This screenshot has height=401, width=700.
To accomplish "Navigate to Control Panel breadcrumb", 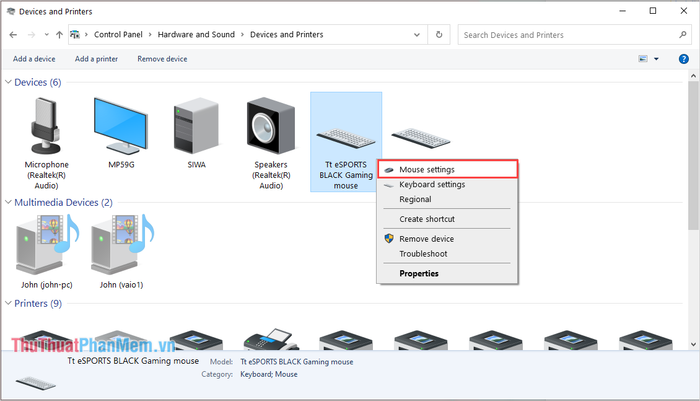I will coord(118,34).
